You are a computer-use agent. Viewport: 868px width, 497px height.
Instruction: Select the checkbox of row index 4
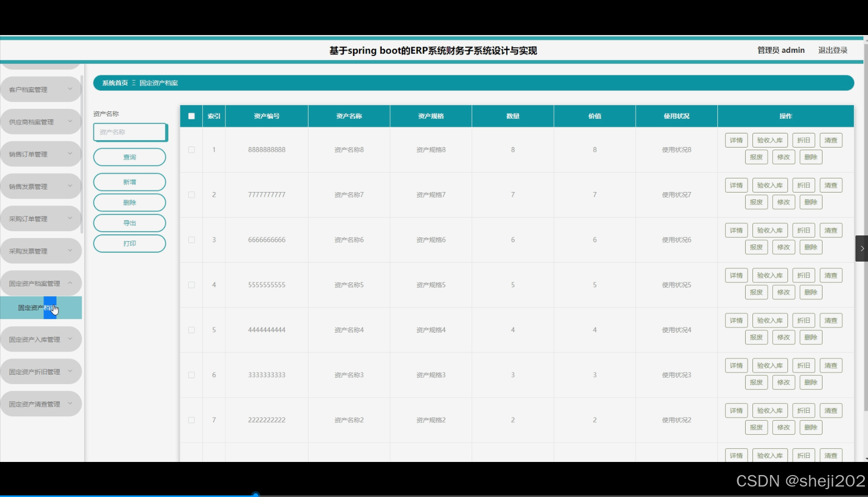tap(191, 285)
